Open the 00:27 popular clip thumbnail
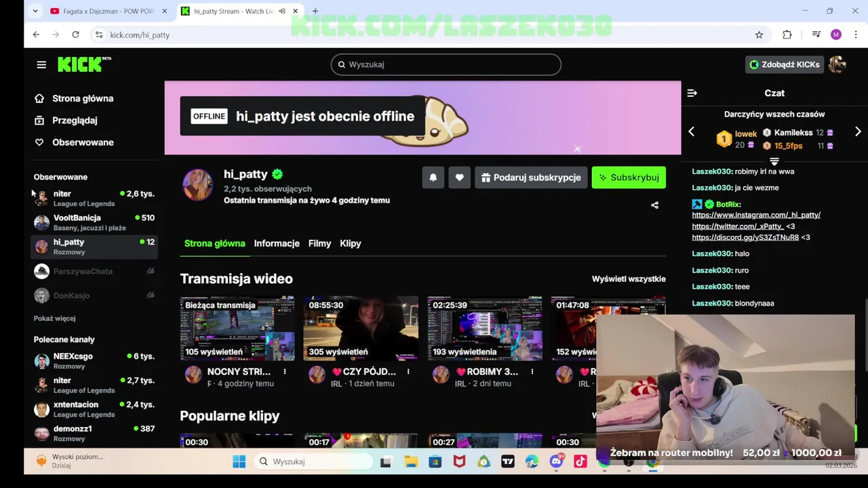The image size is (868, 488). pos(485,441)
